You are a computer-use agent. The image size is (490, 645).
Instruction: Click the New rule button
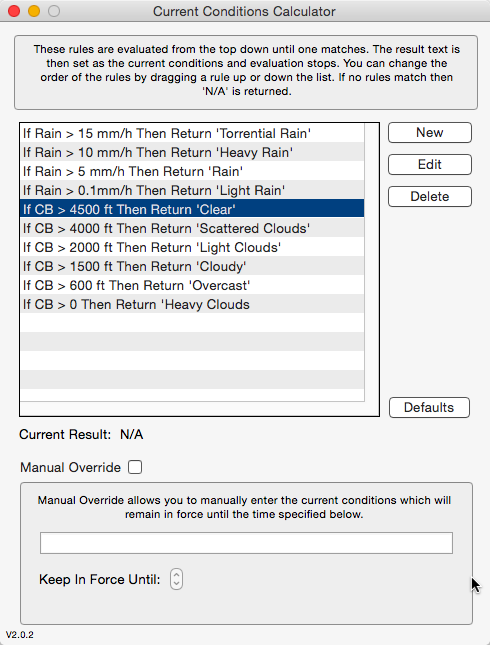(430, 132)
